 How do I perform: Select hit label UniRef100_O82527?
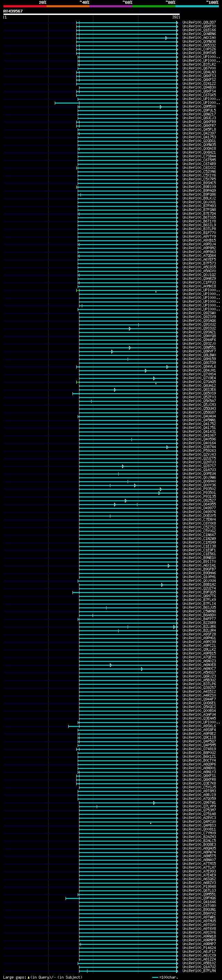(x=199, y=500)
